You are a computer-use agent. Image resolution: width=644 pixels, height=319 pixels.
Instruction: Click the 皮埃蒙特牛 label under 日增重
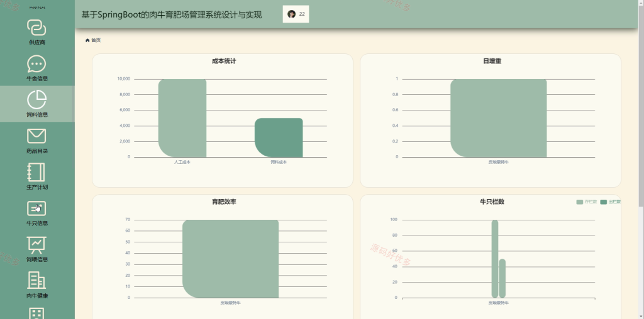click(498, 162)
